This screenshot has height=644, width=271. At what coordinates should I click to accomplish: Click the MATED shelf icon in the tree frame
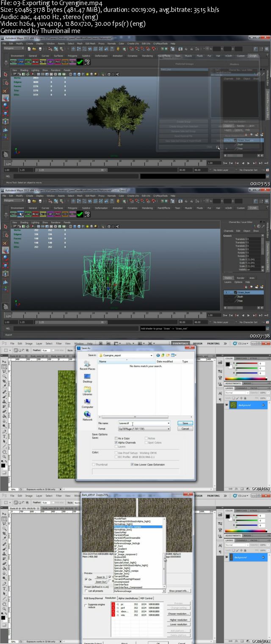point(43,62)
